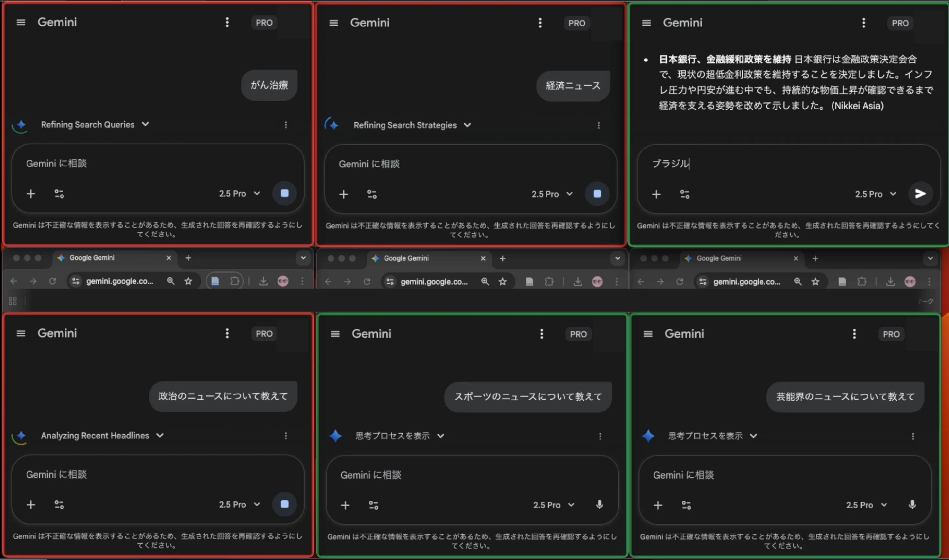Viewport: 949px width, 560px height.
Task: Open the 2.5 Pro model dropdown beside the ブラジル send button
Action: point(875,194)
